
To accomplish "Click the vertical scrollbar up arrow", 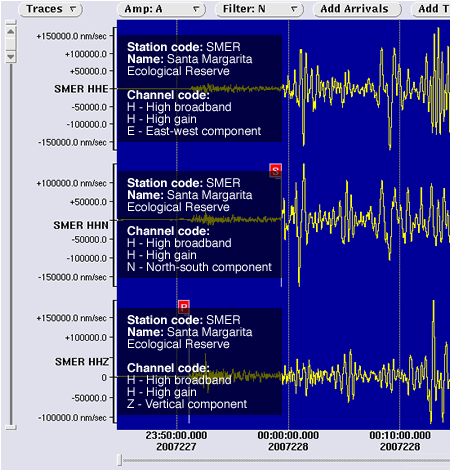I will [11, 32].
